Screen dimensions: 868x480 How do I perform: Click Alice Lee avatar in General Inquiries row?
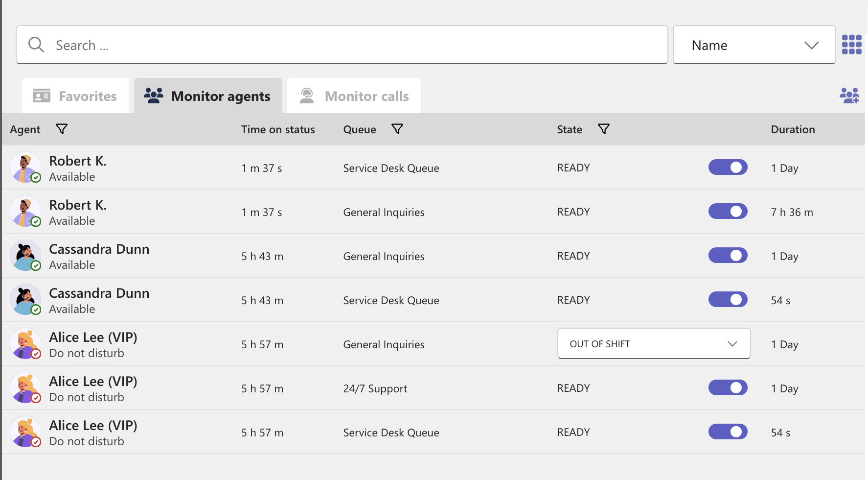coord(25,343)
